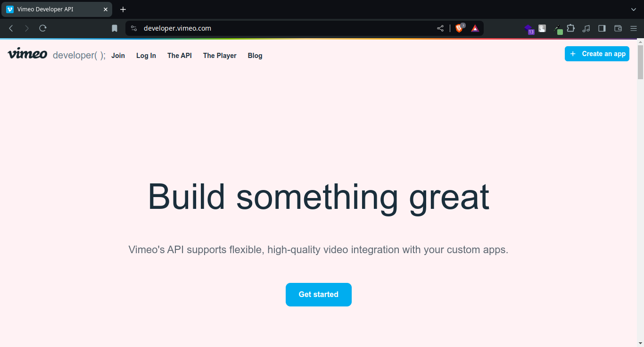Open The Player menu item
The width and height of the screenshot is (644, 347).
(220, 56)
